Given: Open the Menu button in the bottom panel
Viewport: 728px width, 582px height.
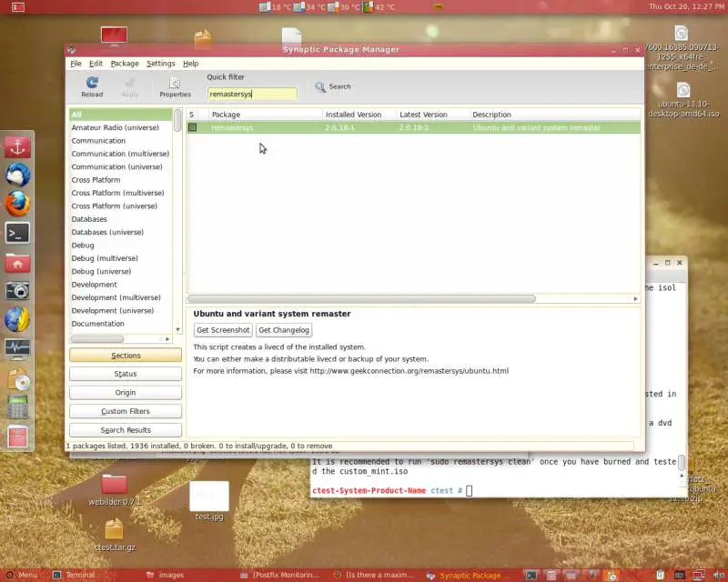Looking at the screenshot, I should point(21,575).
